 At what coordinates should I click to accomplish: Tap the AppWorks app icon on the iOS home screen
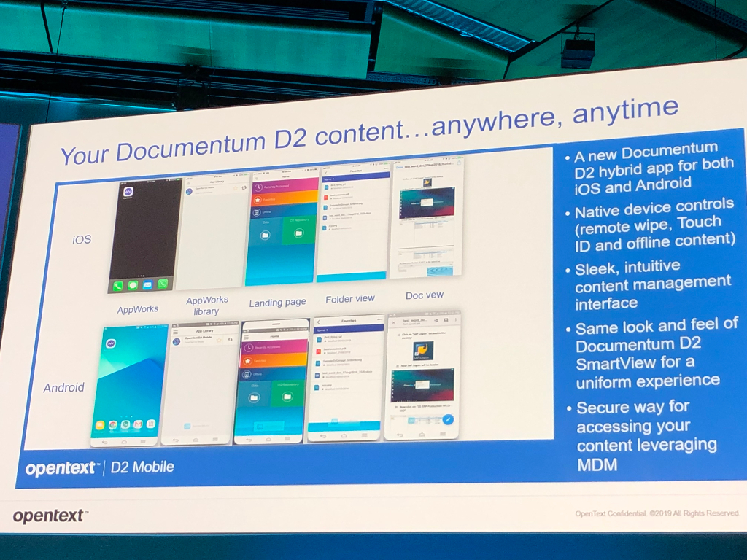click(128, 192)
